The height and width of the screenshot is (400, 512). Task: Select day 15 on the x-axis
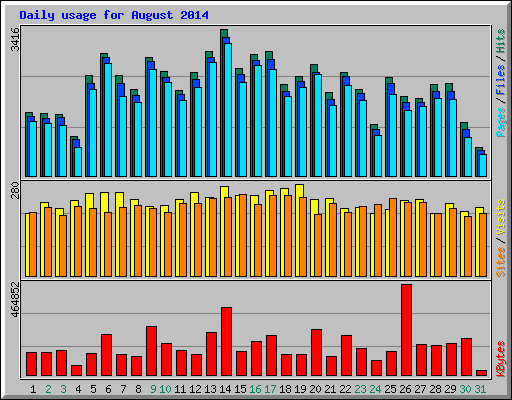[240, 389]
